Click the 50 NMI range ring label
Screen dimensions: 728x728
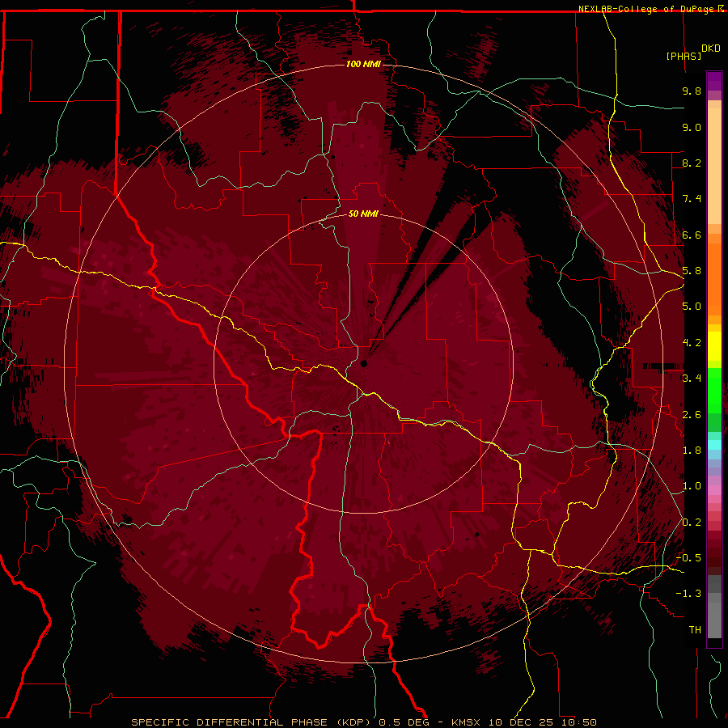(x=363, y=214)
